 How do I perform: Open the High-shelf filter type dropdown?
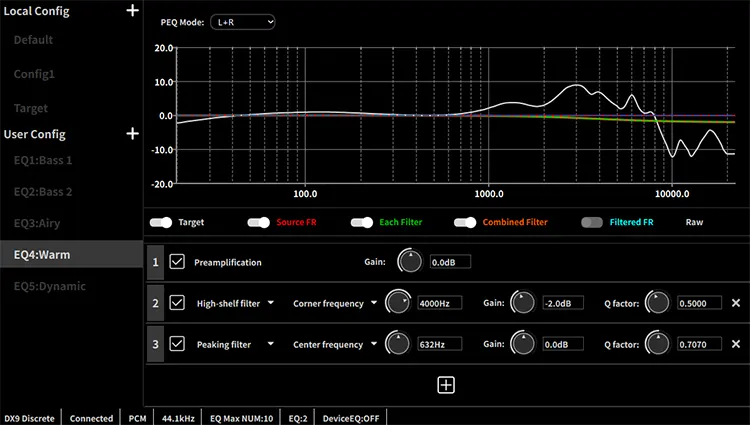click(235, 303)
